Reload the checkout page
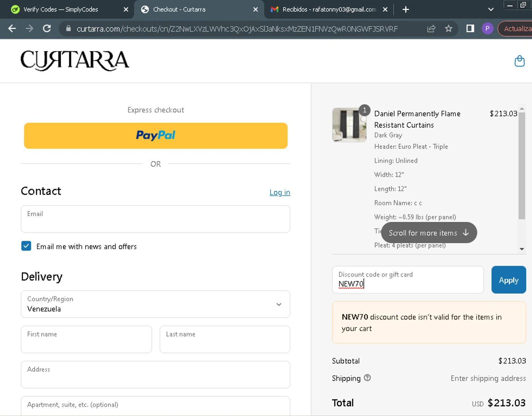The width and height of the screenshot is (532, 416). (x=47, y=29)
